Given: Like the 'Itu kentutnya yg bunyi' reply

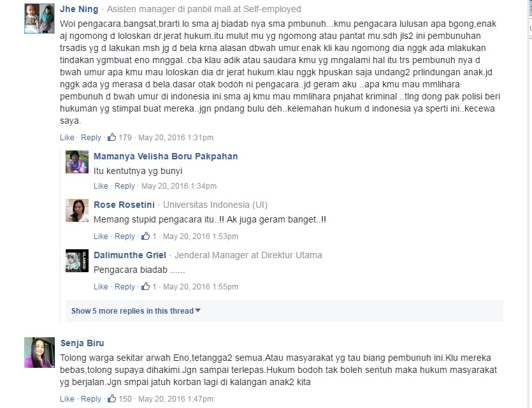Looking at the screenshot, I should point(101,186).
